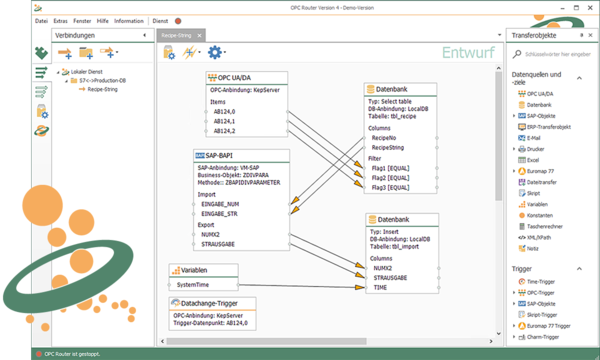
Task: Expand the Euromap 77 data source item
Action: 514,171
